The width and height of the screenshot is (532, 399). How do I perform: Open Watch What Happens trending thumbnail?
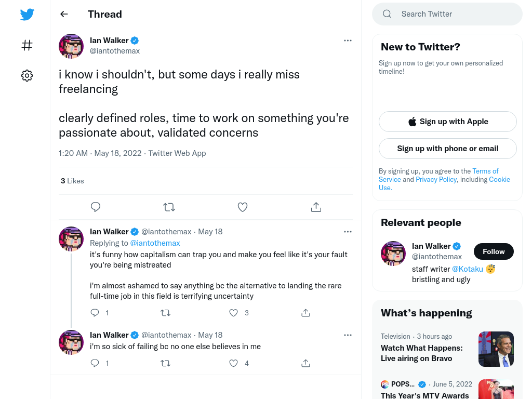(x=496, y=349)
